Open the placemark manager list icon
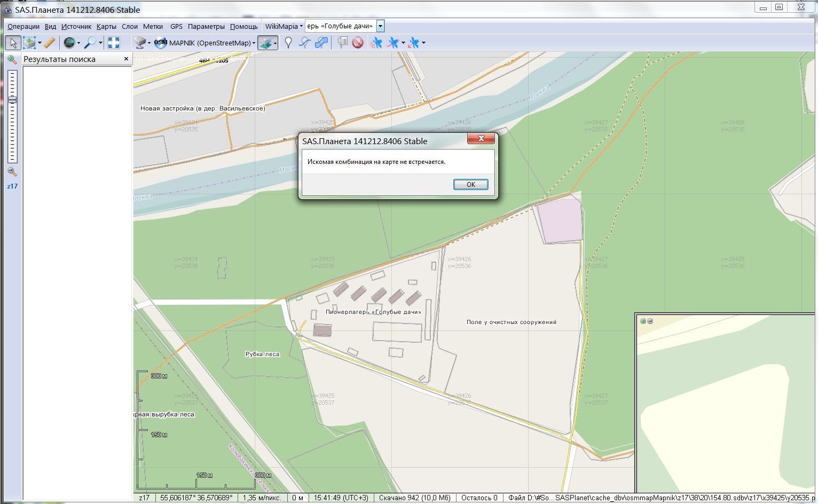Image resolution: width=818 pixels, height=504 pixels. click(343, 43)
